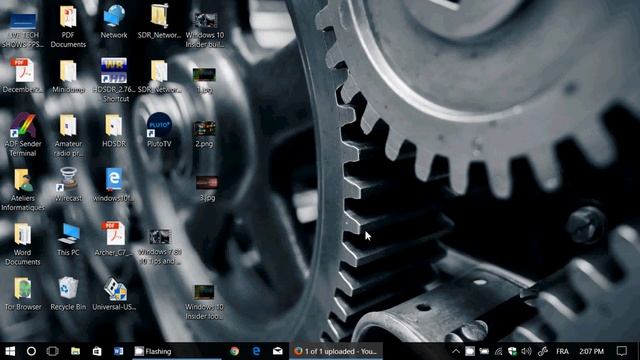Open Word from the taskbar
Viewport: 640px width, 360px height.
pos(118,351)
